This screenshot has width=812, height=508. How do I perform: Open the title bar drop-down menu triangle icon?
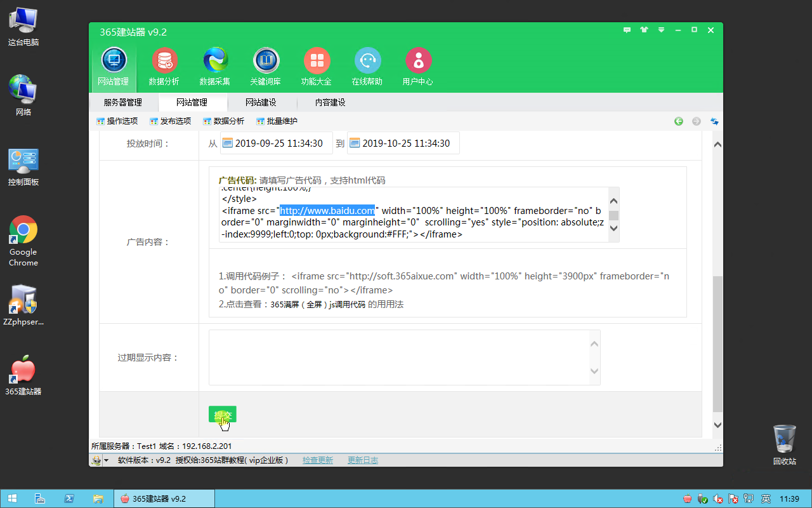(661, 30)
